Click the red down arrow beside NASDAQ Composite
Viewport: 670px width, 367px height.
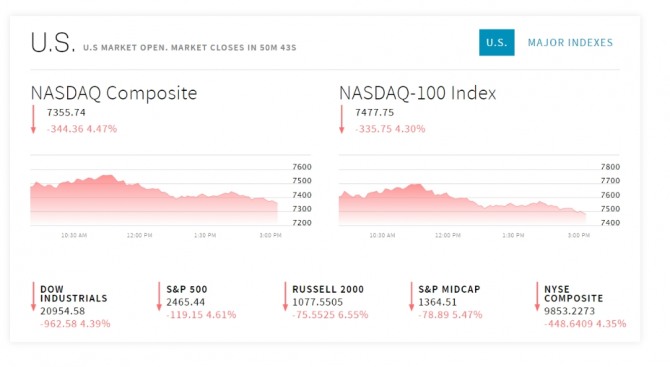tap(33, 120)
